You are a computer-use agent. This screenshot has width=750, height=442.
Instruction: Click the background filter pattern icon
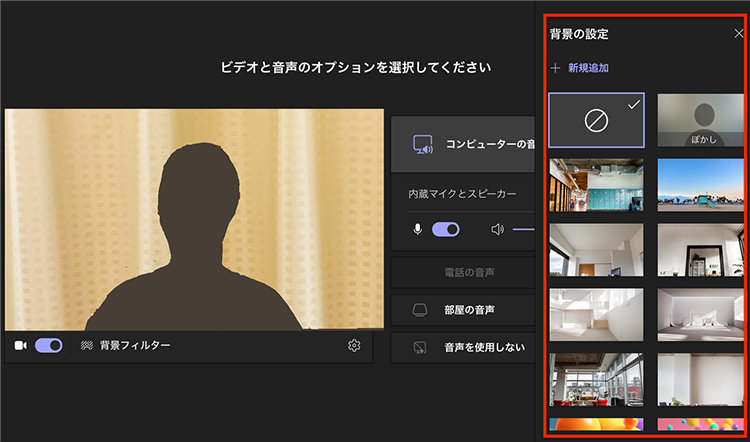pos(87,345)
